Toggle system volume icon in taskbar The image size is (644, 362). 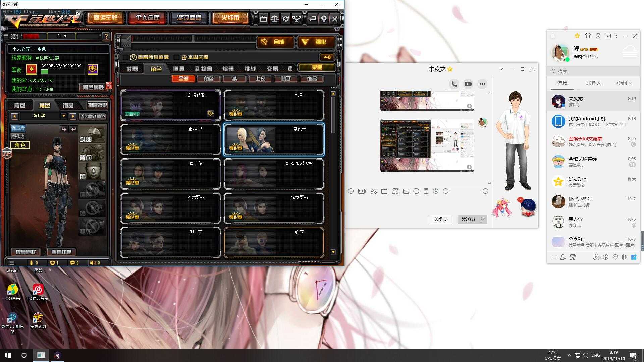(585, 355)
